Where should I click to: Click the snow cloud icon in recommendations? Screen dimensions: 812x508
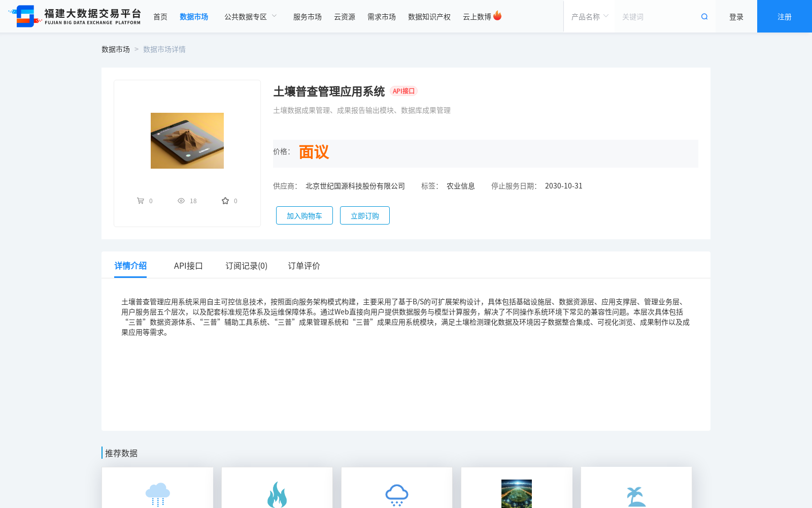click(x=396, y=494)
